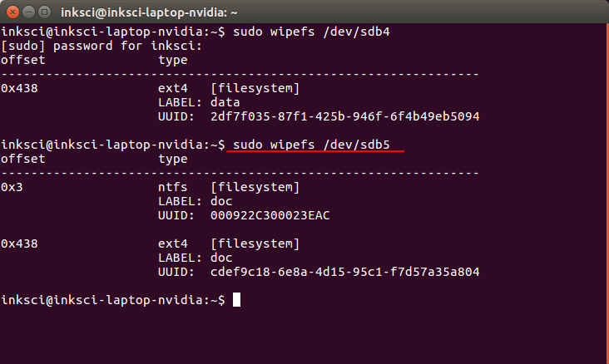
Task: Click the underlined 'sudo wipefs /dev/sdb5' command
Action: (314, 145)
